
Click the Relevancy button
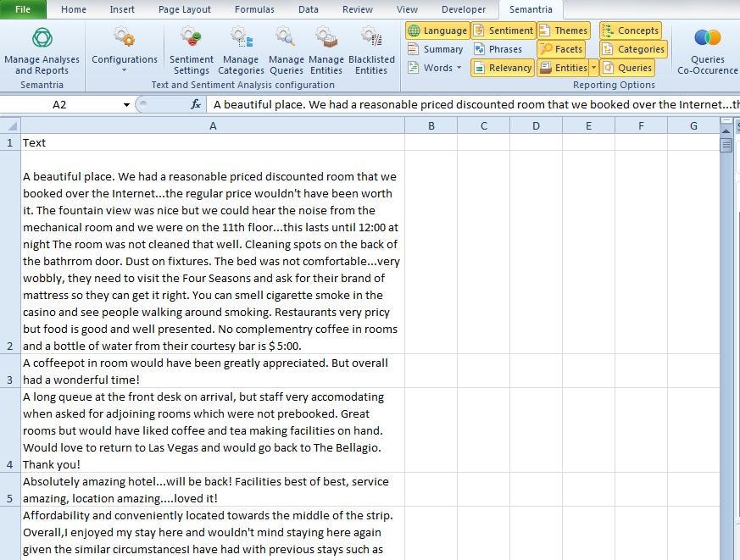[502, 67]
